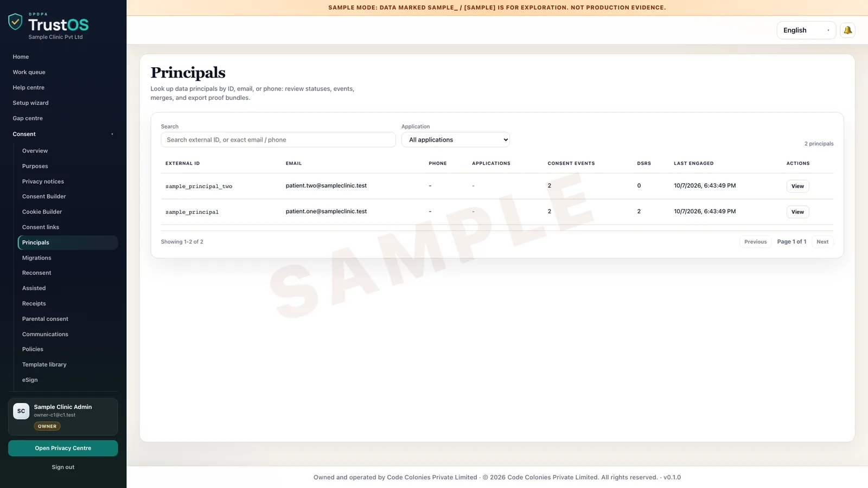Click the OWNER role badge
868x488 pixels.
point(47,426)
